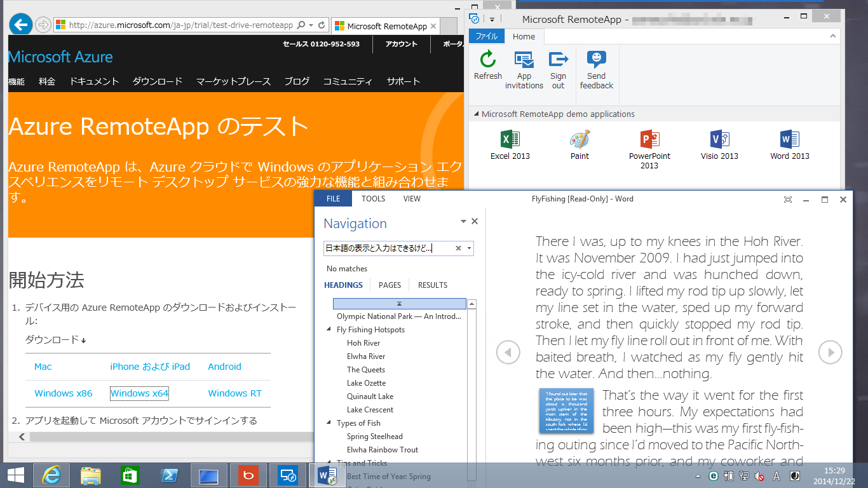Open the FILE menu in Word

coord(334,199)
